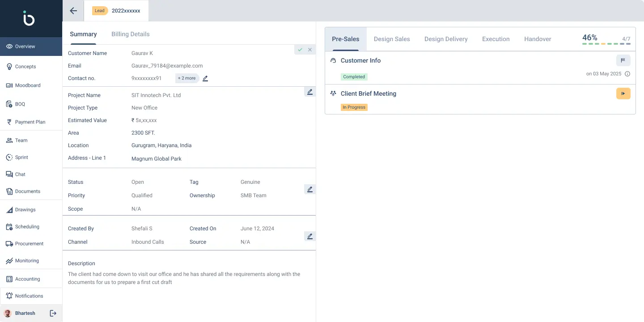This screenshot has height=322, width=644.
Task: Open Overview in the sidebar
Action: (31, 47)
